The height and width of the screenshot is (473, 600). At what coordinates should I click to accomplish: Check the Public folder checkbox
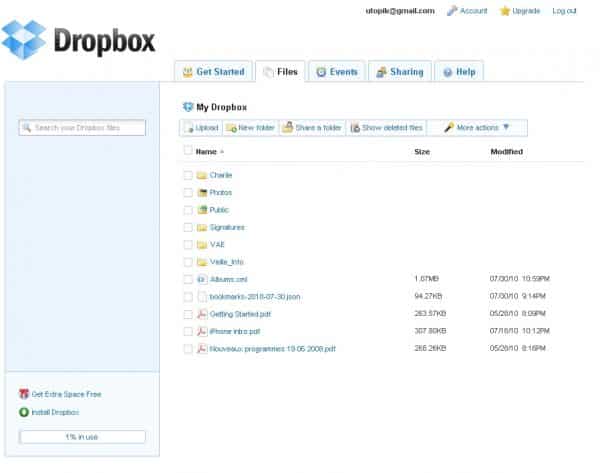coord(188,210)
